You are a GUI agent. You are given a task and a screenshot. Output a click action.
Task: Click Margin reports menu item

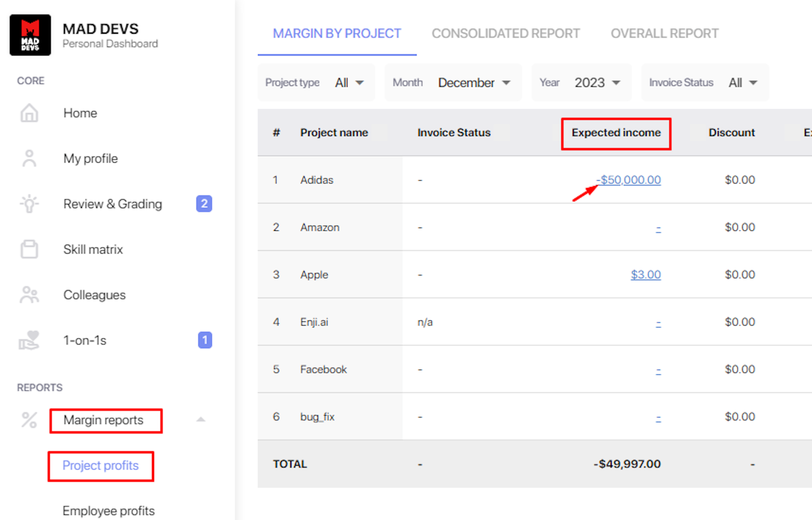[103, 420]
